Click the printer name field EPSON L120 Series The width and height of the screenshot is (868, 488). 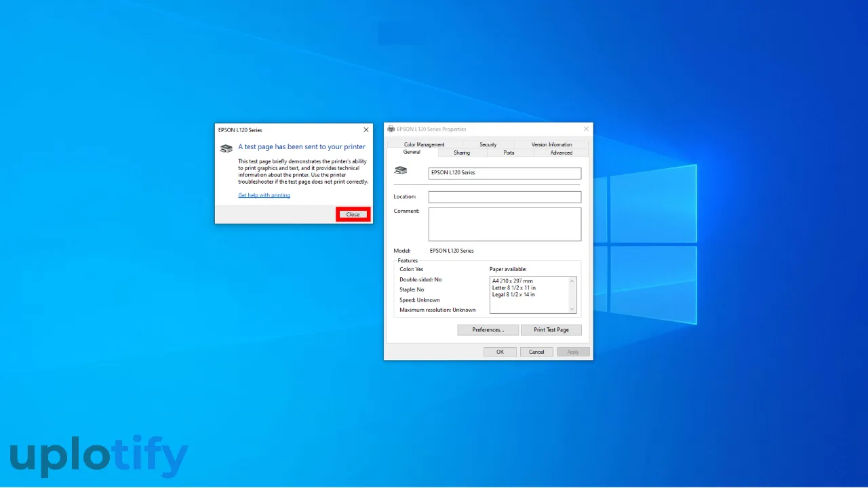coord(505,173)
